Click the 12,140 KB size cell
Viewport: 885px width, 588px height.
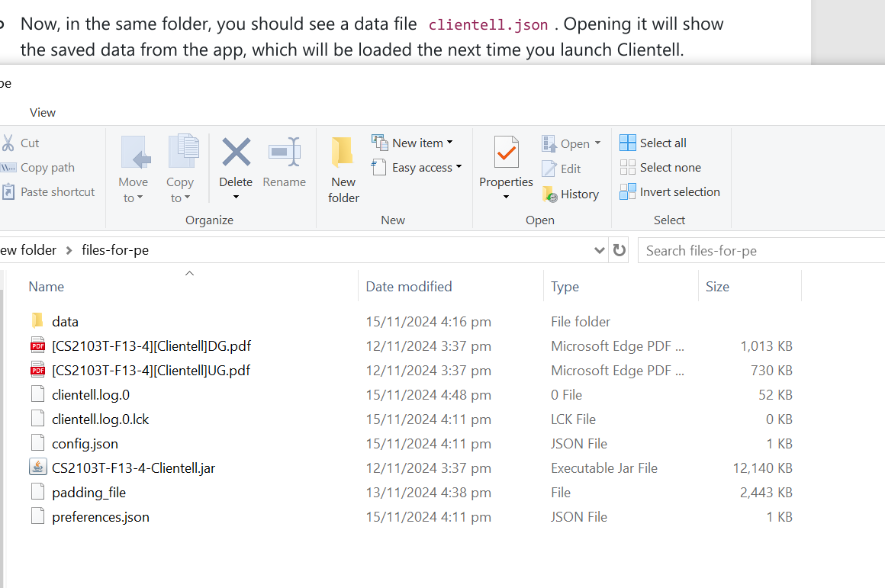tap(762, 468)
